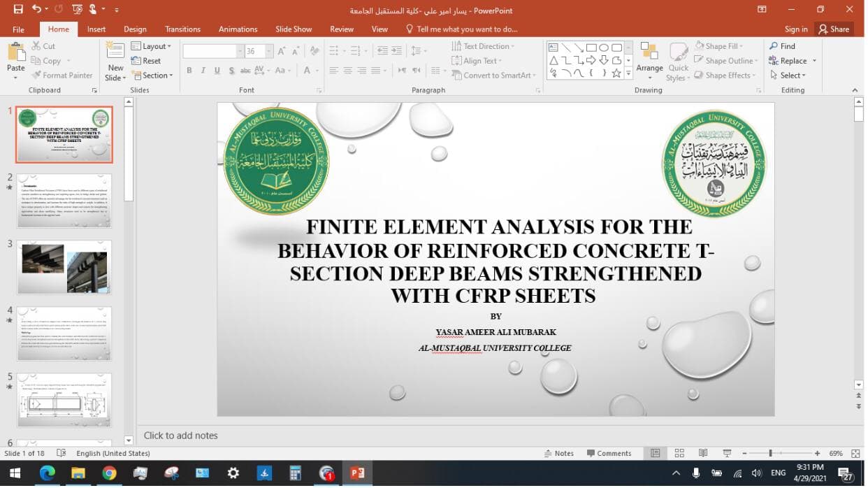This screenshot has height=488, width=868.
Task: Click the Undo arrow in Quick Access
Action: point(36,10)
